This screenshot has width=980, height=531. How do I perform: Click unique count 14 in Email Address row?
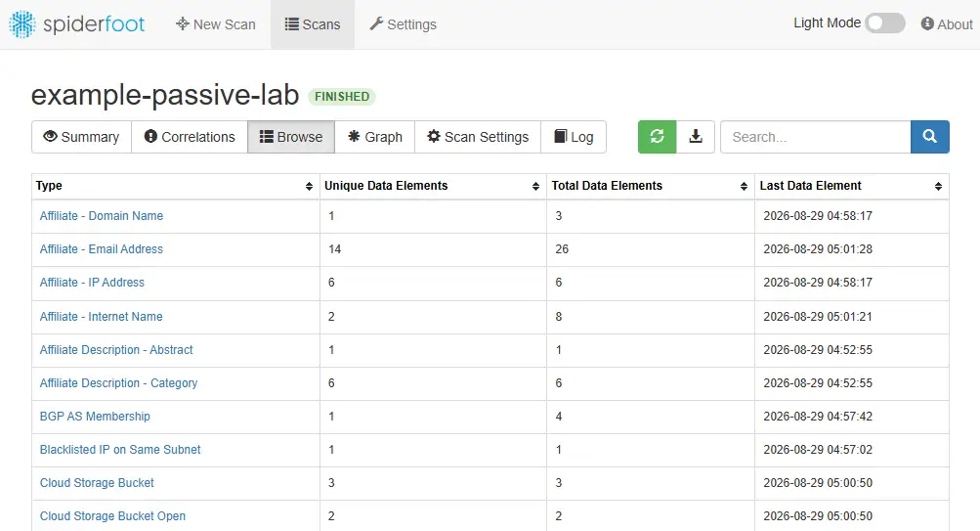point(334,249)
